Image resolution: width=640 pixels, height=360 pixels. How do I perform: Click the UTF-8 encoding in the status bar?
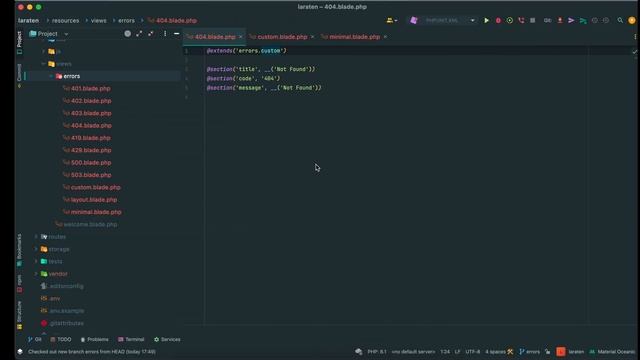pos(473,351)
